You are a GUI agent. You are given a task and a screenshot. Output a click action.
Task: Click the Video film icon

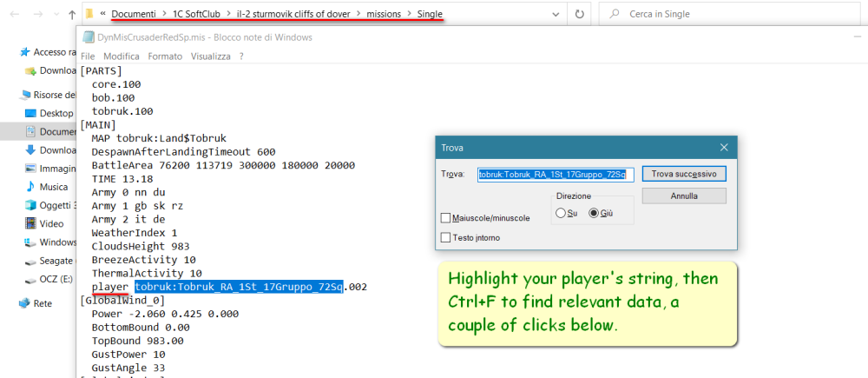pos(30,223)
